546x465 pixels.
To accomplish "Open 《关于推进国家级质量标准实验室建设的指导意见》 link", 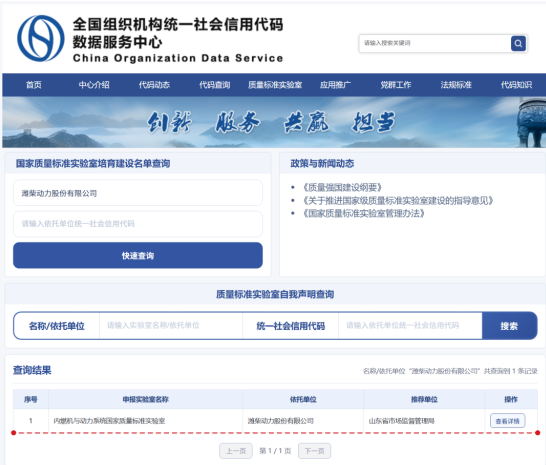I will (x=397, y=200).
